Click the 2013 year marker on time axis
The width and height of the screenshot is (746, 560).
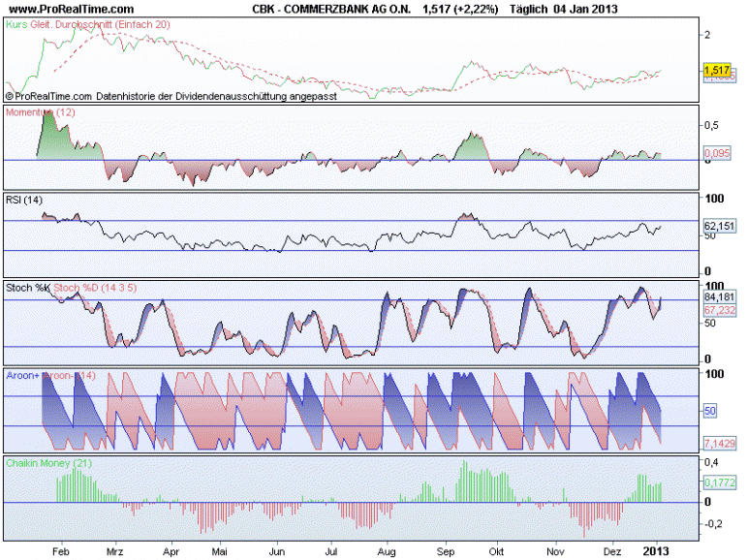point(656,551)
